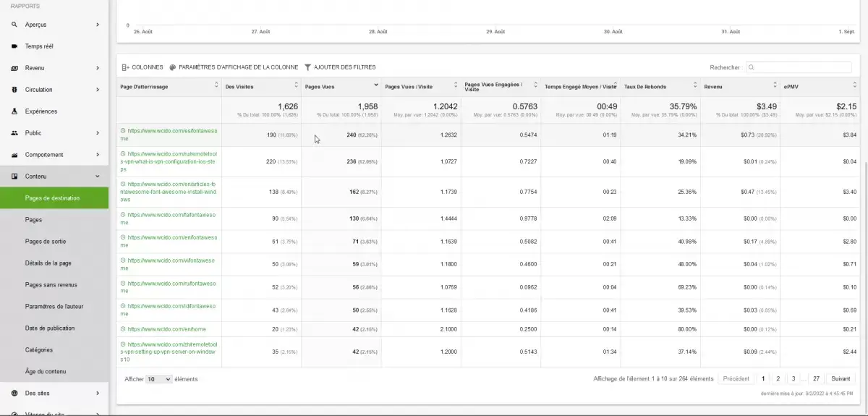Click the palette icon for column display settings
Viewport: 868px width, 416px height.
(x=173, y=67)
